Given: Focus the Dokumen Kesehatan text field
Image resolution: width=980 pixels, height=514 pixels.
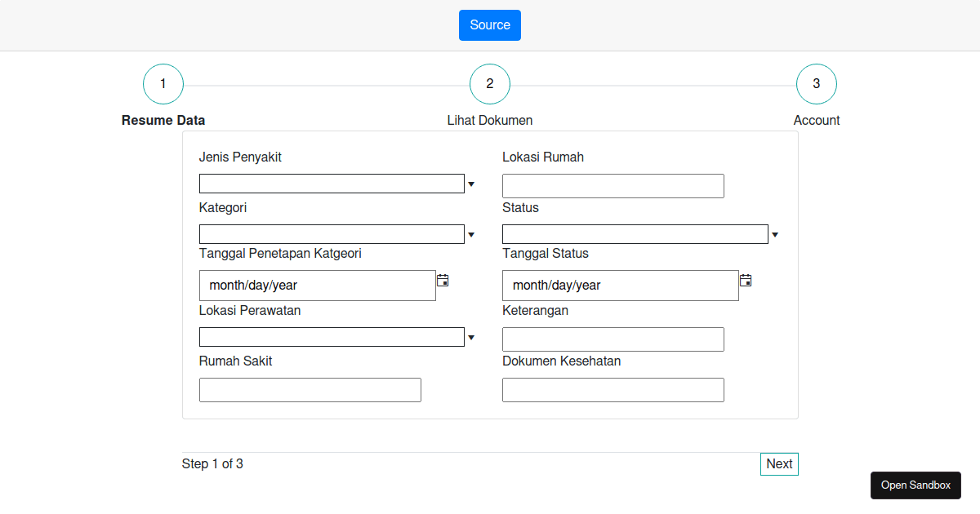Looking at the screenshot, I should 613,390.
